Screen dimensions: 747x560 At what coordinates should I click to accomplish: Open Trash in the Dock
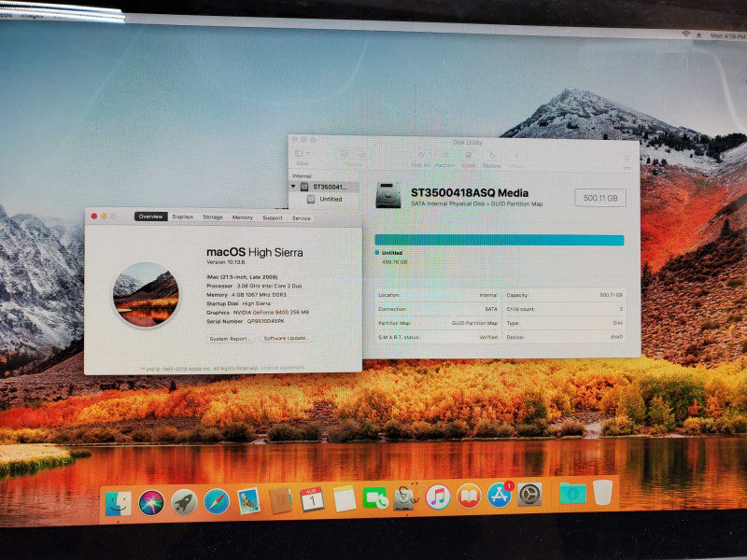tap(602, 493)
